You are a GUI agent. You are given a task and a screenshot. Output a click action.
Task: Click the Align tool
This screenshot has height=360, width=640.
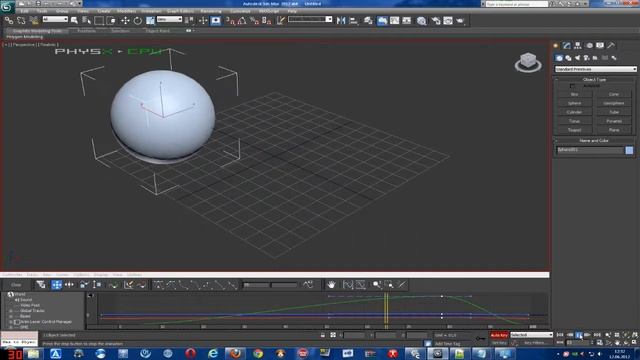[x=353, y=20]
